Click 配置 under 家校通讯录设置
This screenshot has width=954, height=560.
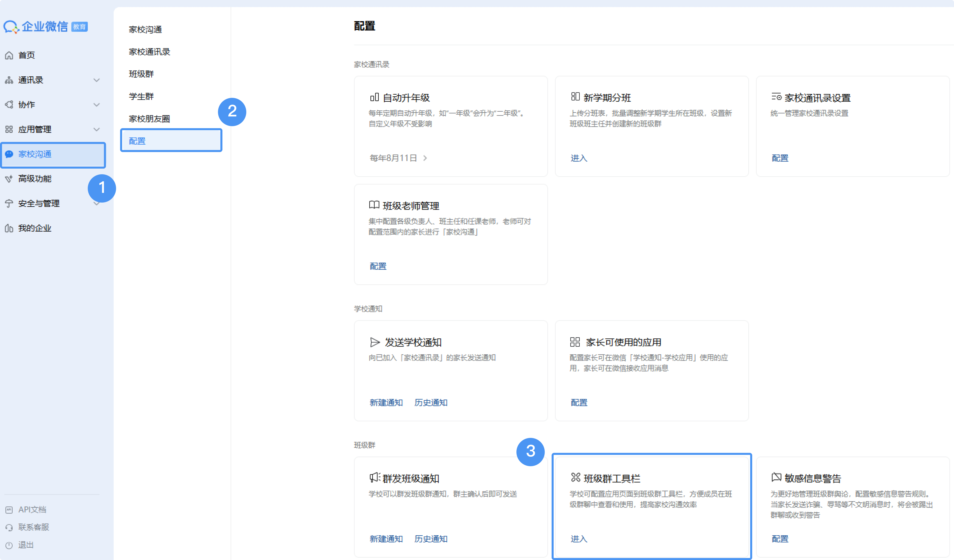[x=780, y=158]
